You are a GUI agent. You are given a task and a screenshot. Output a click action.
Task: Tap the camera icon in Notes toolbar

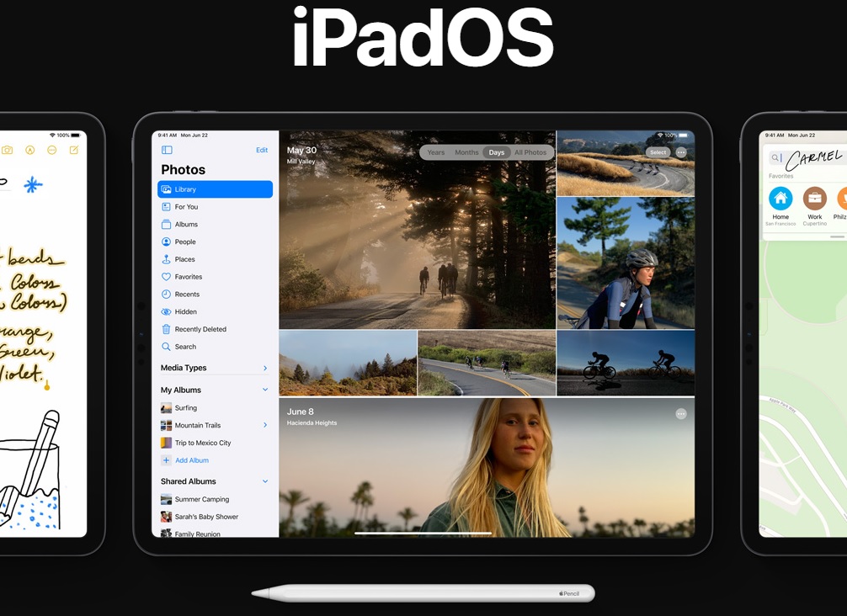[7, 150]
